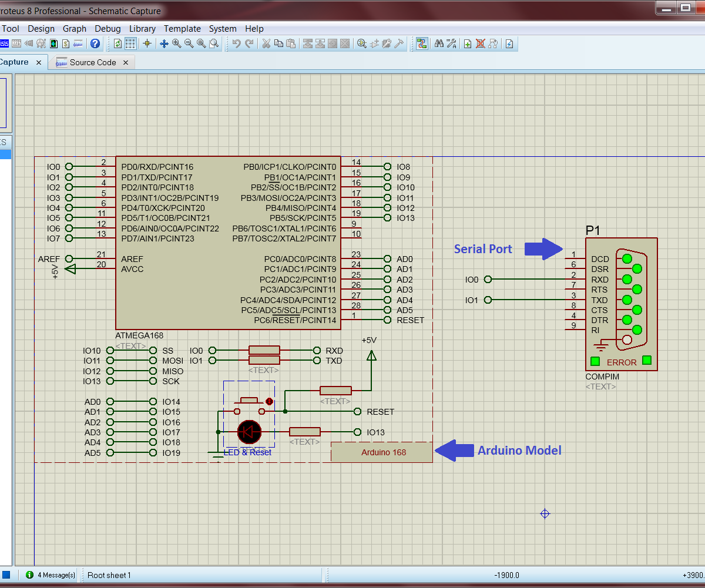Select the Zoom In magnifier tool
Image resolution: width=705 pixels, height=588 pixels.
coord(176,43)
